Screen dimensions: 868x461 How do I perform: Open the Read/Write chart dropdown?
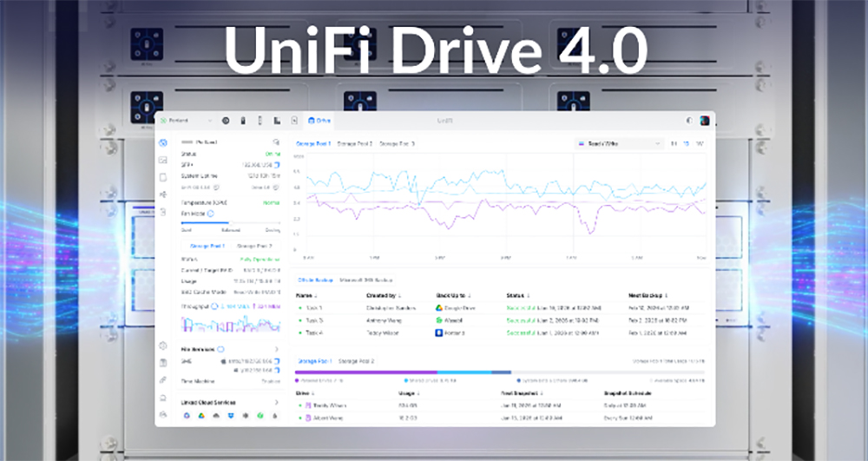[617, 143]
